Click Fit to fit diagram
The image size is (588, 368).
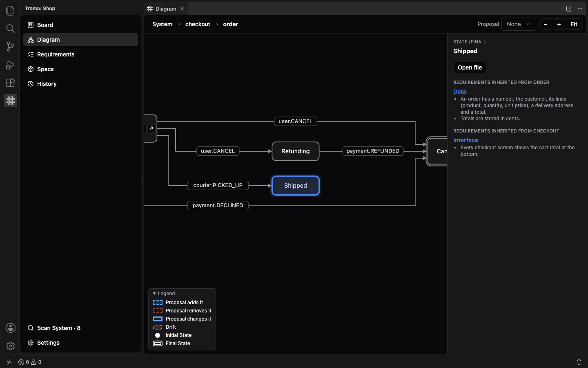[574, 24]
